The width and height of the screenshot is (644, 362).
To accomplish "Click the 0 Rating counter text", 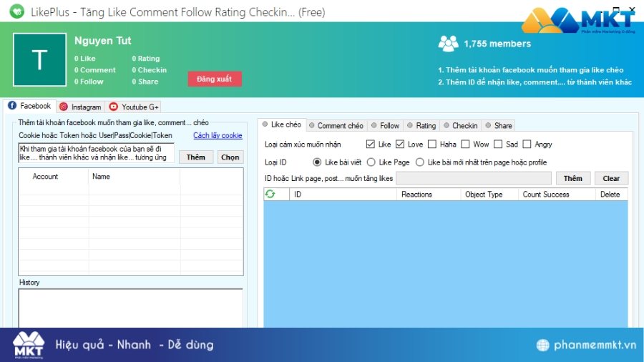I will point(146,58).
